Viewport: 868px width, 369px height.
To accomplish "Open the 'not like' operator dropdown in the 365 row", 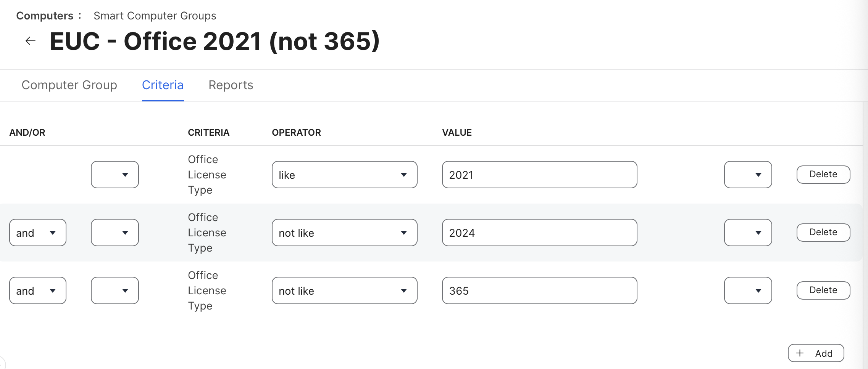I will coord(344,290).
